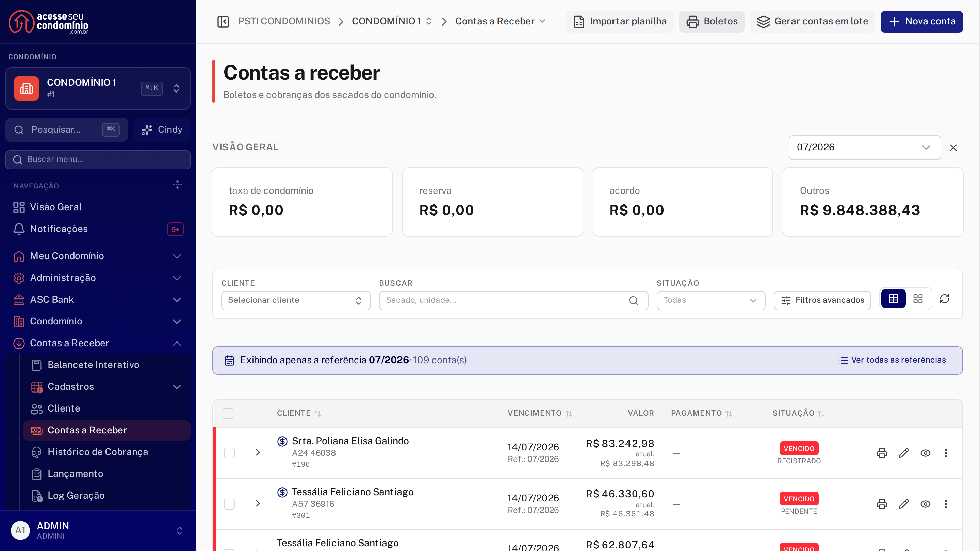Open Visão Geral in navigation
This screenshot has height=551, width=980.
click(x=98, y=207)
